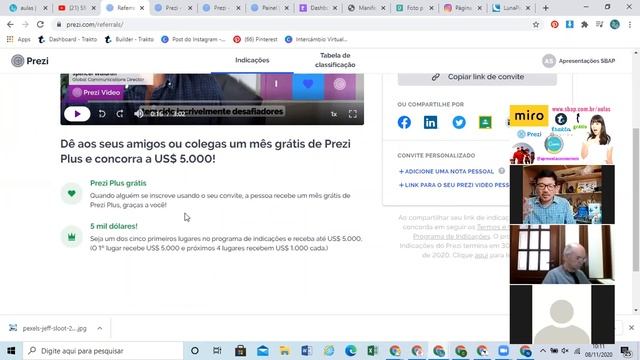The image size is (640, 360).
Task: Open Dashboard - Trakto bookmark
Action: [x=67, y=40]
